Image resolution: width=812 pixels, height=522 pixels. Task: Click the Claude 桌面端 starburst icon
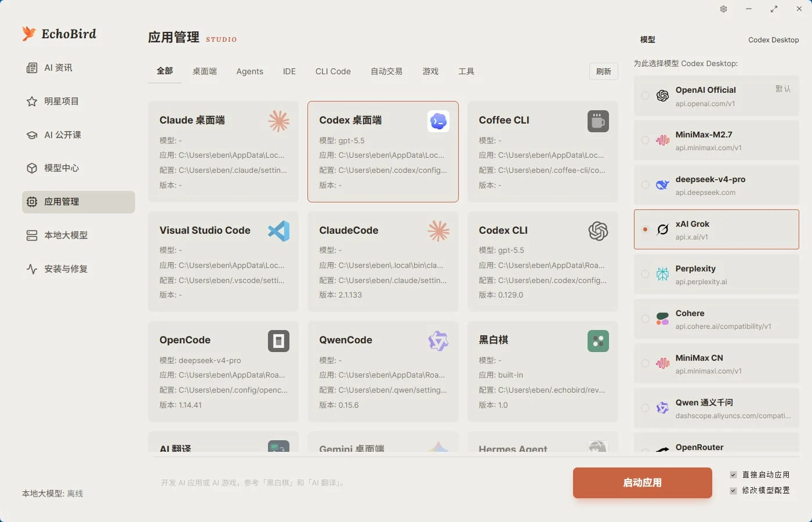(x=279, y=121)
